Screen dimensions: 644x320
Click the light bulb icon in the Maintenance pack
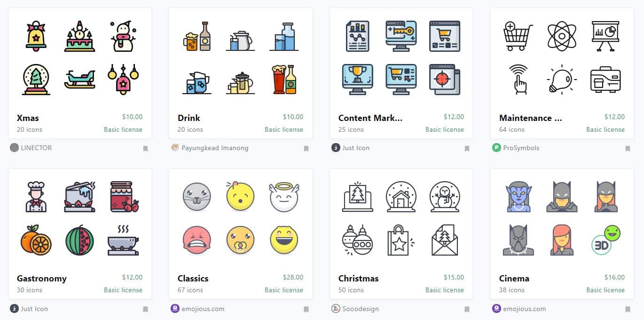point(562,80)
